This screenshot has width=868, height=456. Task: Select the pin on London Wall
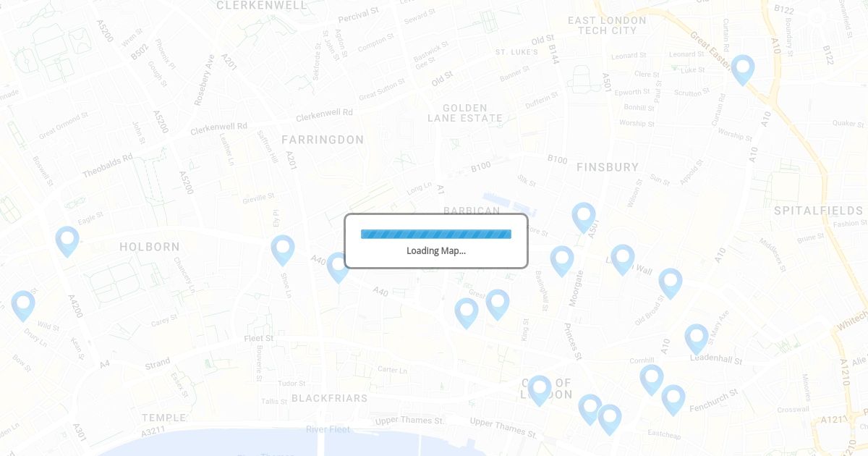(623, 259)
